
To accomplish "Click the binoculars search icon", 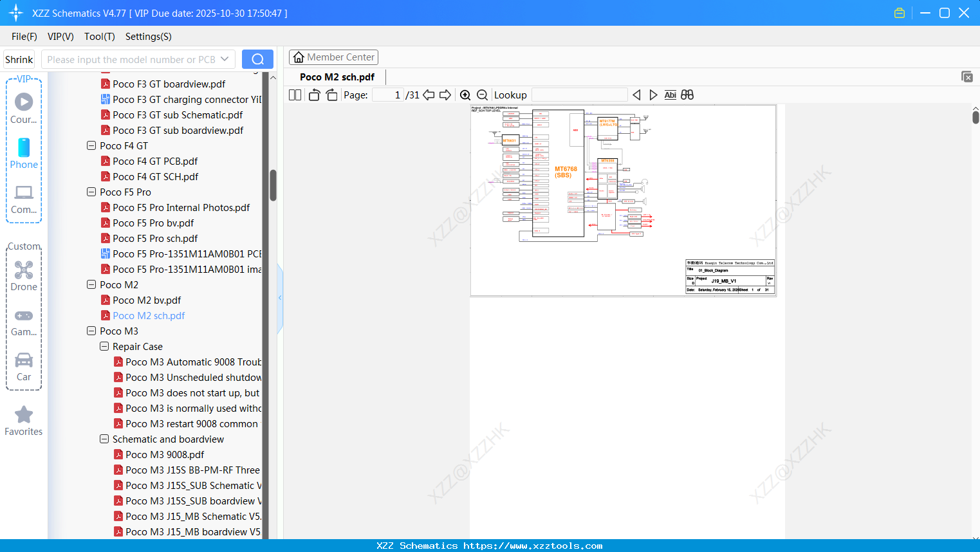I will click(x=687, y=95).
